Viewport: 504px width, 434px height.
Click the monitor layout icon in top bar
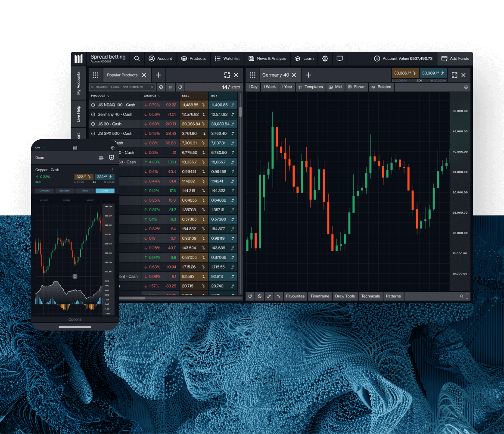339,59
